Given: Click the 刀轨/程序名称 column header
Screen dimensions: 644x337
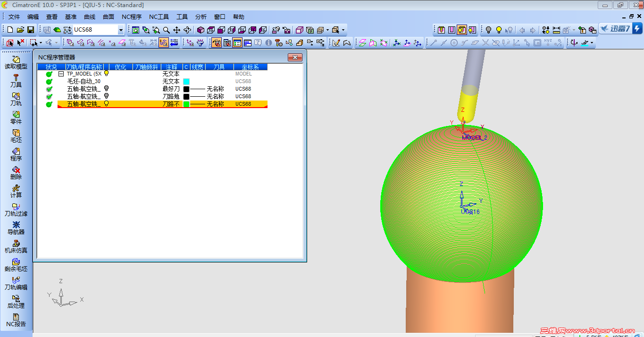Looking at the screenshot, I should click(84, 67).
